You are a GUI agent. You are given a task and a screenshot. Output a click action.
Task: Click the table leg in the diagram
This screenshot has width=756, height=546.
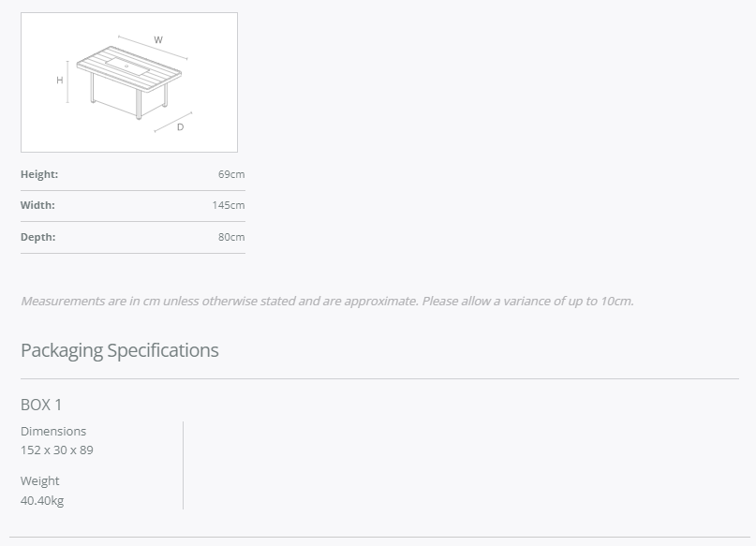click(139, 105)
